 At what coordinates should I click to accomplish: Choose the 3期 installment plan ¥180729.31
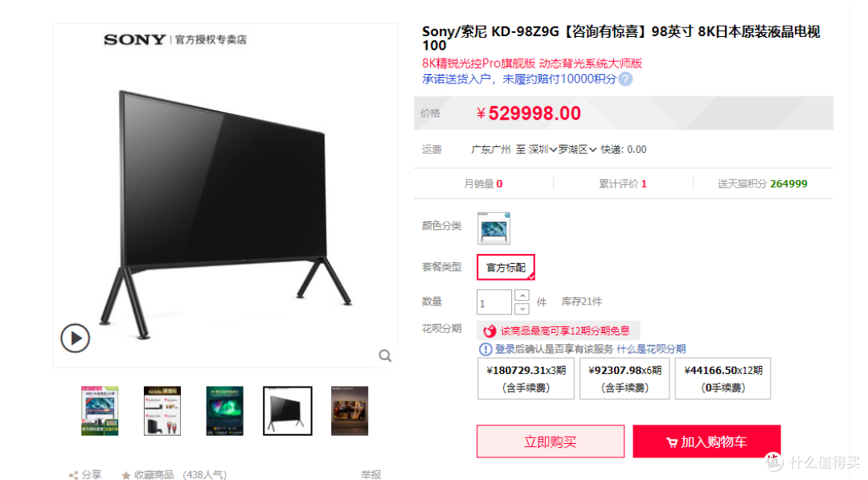[526, 379]
